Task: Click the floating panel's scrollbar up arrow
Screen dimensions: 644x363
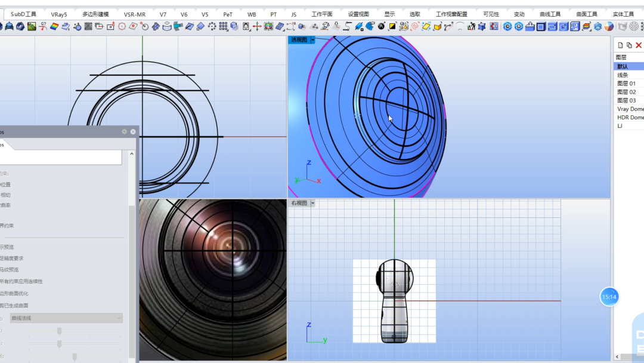Action: click(131, 154)
